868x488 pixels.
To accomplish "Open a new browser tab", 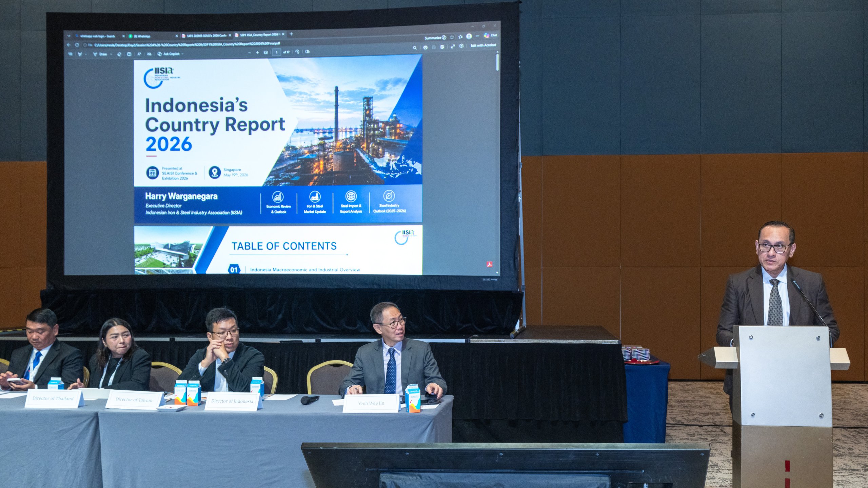I will point(291,34).
